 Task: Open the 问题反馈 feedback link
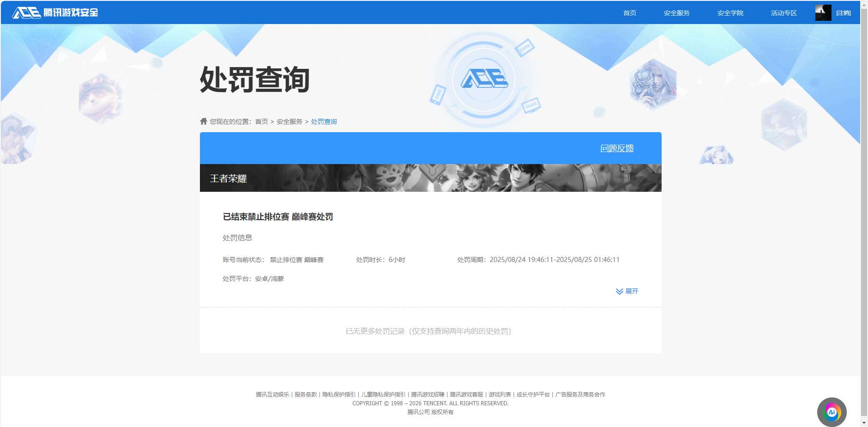point(617,148)
